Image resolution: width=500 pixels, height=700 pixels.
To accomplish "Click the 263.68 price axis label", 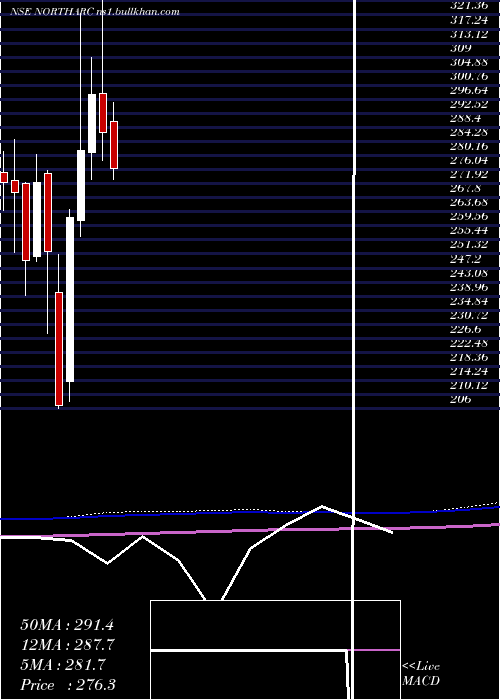I will (x=469, y=203).
